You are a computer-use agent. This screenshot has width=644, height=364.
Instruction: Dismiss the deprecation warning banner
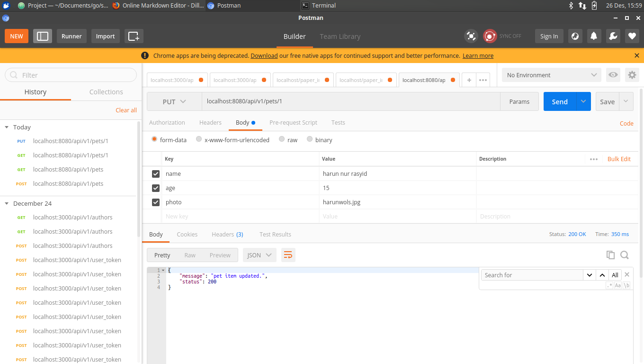click(637, 55)
